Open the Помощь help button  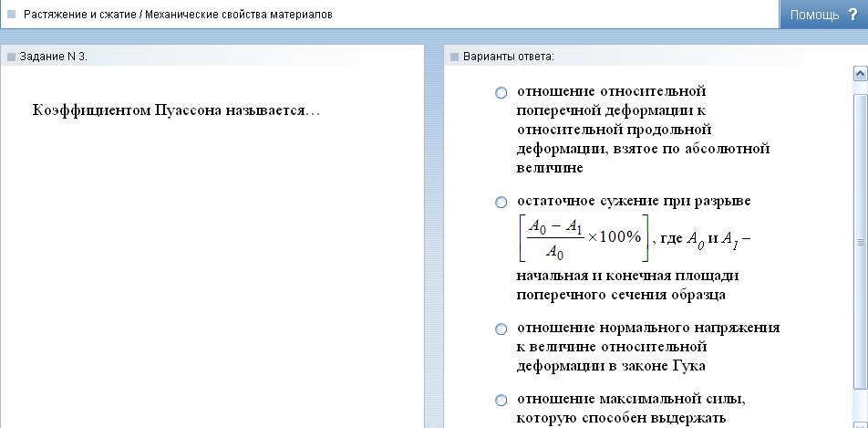[823, 15]
